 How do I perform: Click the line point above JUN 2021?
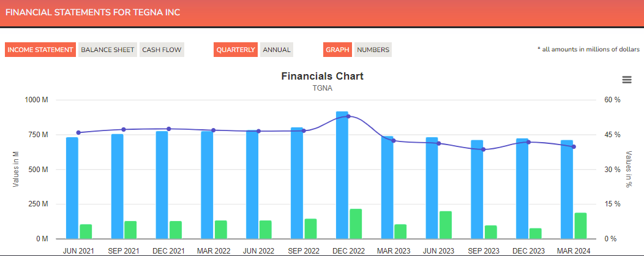click(x=78, y=132)
